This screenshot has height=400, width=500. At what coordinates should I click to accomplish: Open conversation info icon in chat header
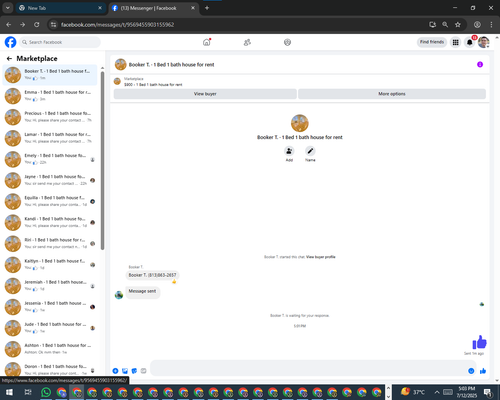[480, 64]
